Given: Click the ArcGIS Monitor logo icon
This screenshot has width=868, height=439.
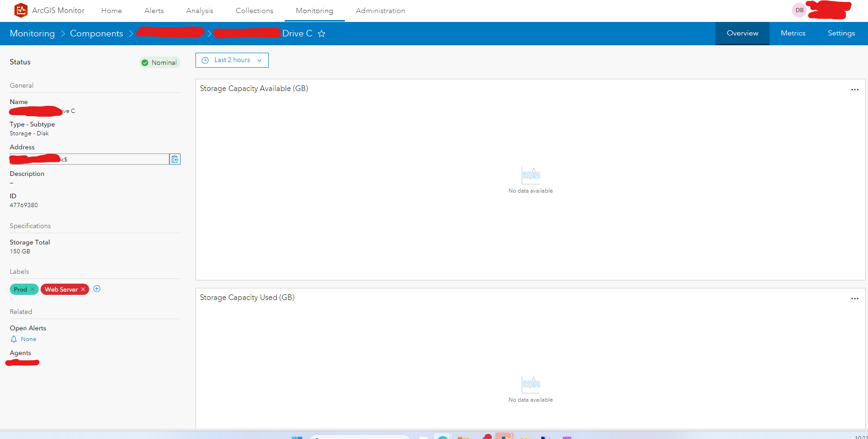Looking at the screenshot, I should pos(21,10).
